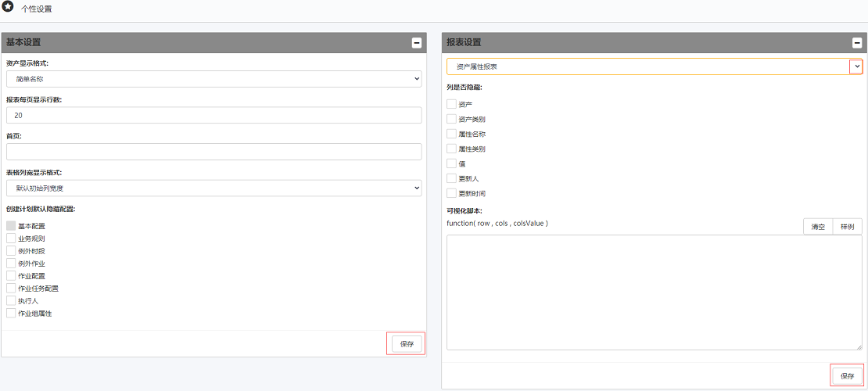Enable the 更新时间 column checkbox
The width and height of the screenshot is (868, 391).
tap(451, 193)
